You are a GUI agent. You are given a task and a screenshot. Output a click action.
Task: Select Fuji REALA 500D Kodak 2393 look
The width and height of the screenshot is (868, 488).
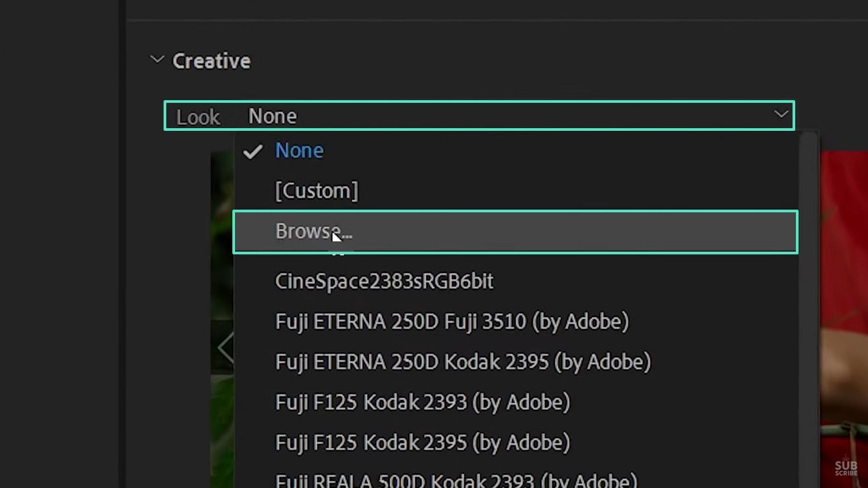pos(455,480)
